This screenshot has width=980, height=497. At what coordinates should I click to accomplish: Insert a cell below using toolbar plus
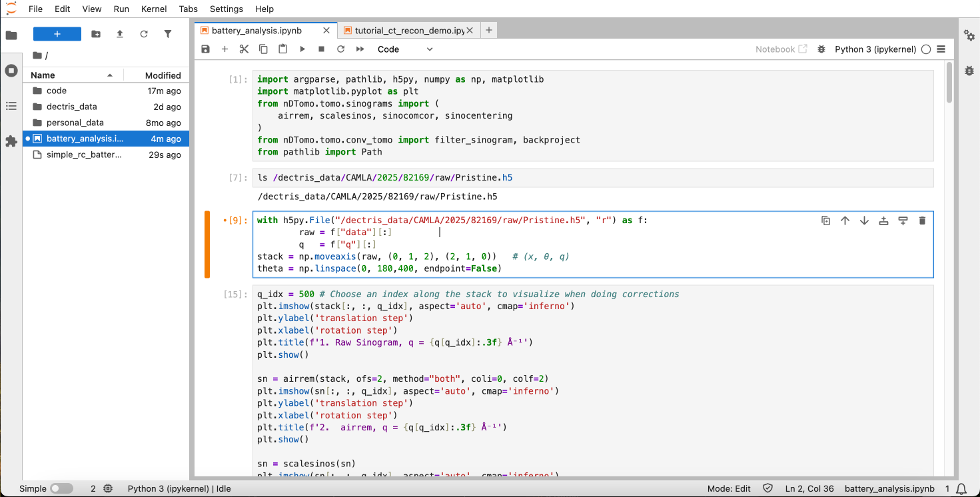225,49
